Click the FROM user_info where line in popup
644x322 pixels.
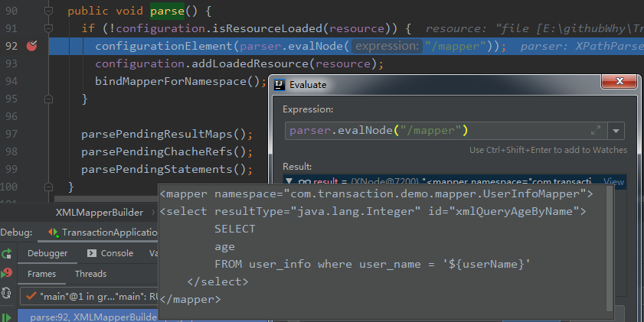[x=372, y=264]
